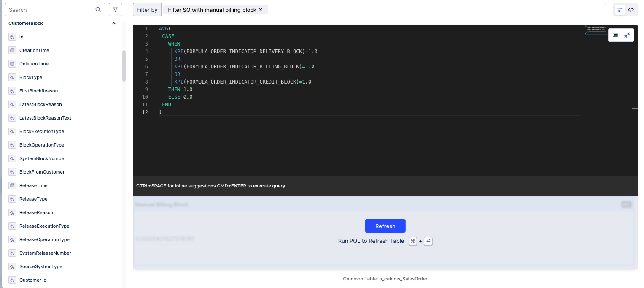The width and height of the screenshot is (644, 288).
Task: Click the BlockFromCustomer type icon
Action: (x=12, y=172)
